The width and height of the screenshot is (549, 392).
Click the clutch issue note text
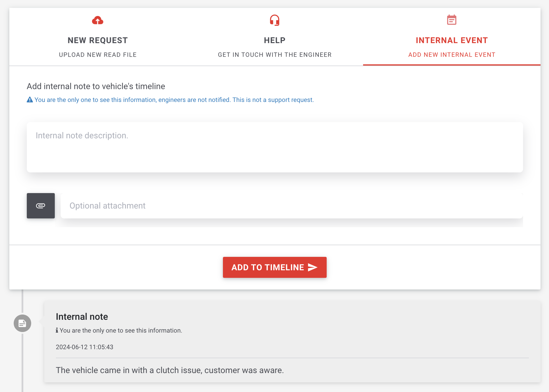tap(170, 370)
